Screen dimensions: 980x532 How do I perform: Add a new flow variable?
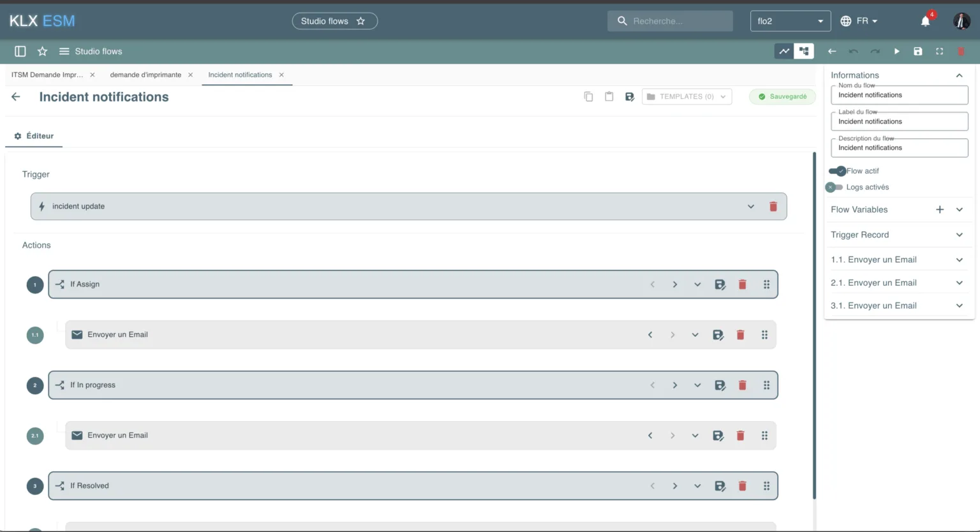point(939,209)
